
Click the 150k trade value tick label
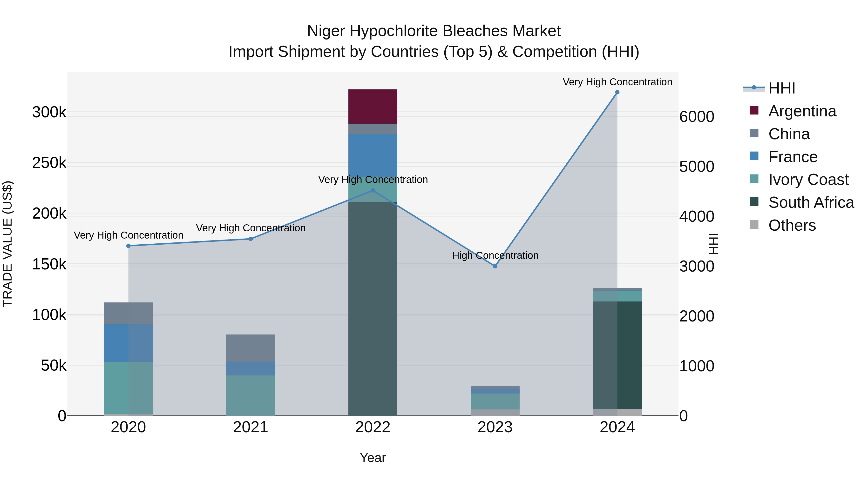point(49,264)
